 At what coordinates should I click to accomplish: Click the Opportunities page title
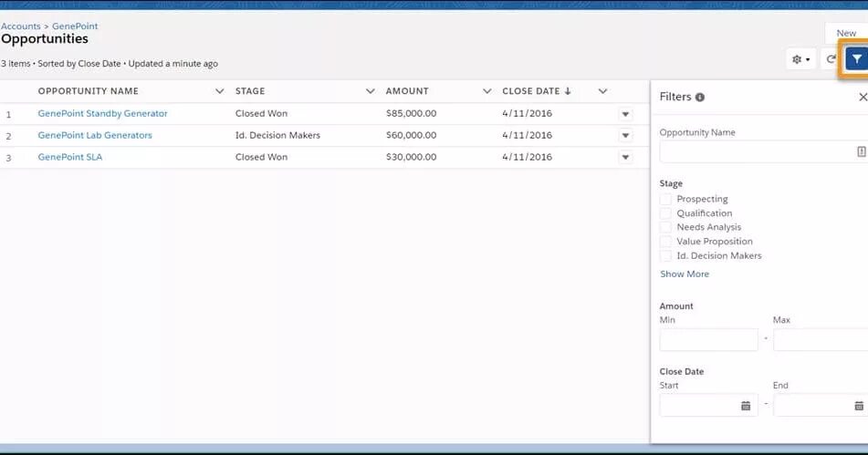pyautogui.click(x=45, y=38)
